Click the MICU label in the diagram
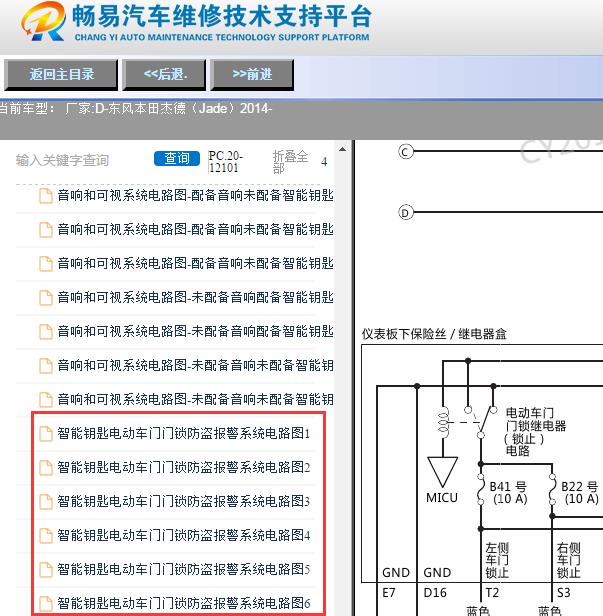The width and height of the screenshot is (603, 616). [x=442, y=498]
